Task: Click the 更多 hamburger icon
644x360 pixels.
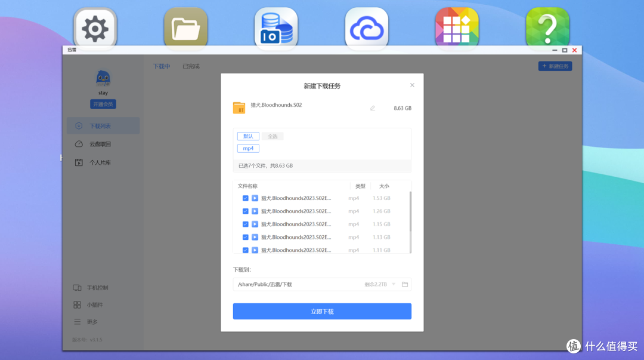Action: (77, 322)
